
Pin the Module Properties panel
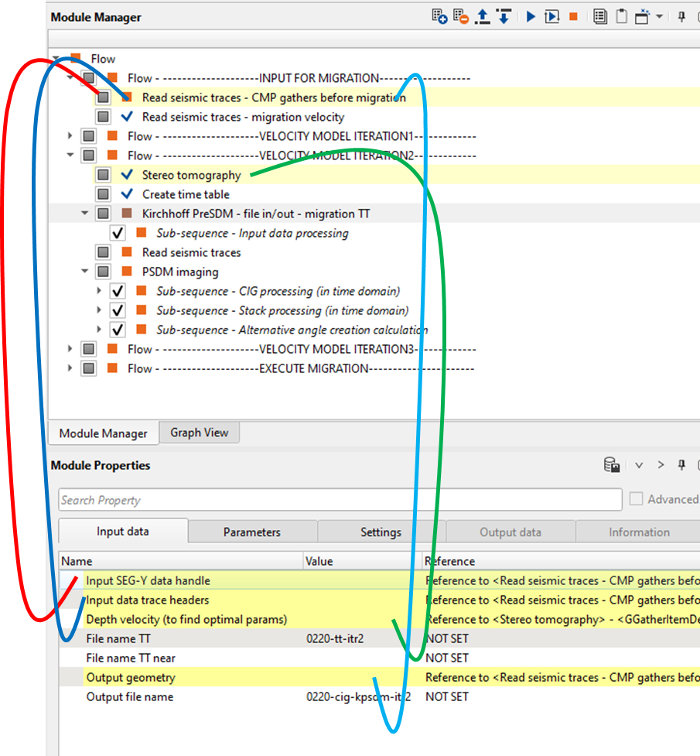coord(682,465)
